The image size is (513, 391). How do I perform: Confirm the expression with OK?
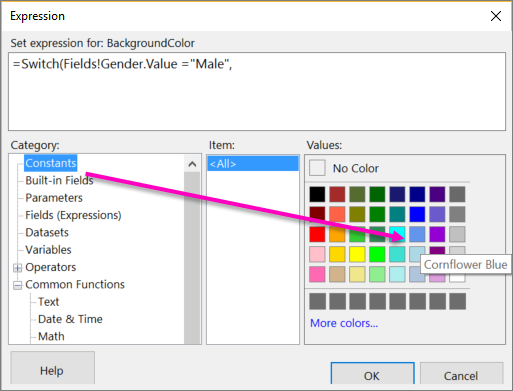(x=372, y=374)
